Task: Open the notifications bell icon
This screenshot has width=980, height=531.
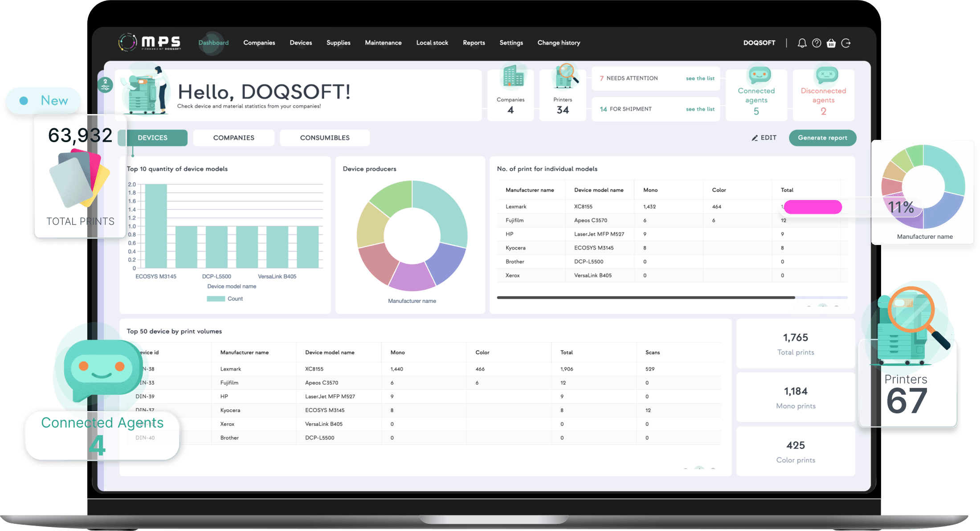Action: [x=802, y=43]
